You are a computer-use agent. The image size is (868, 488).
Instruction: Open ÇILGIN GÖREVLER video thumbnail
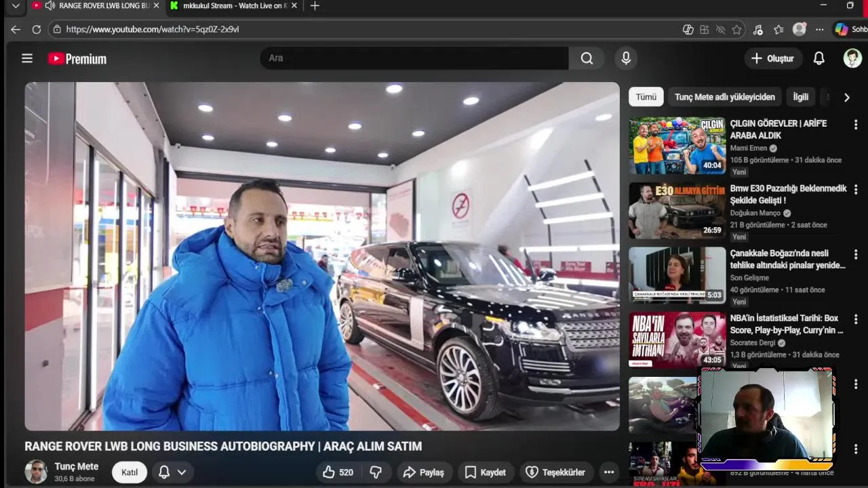(677, 146)
